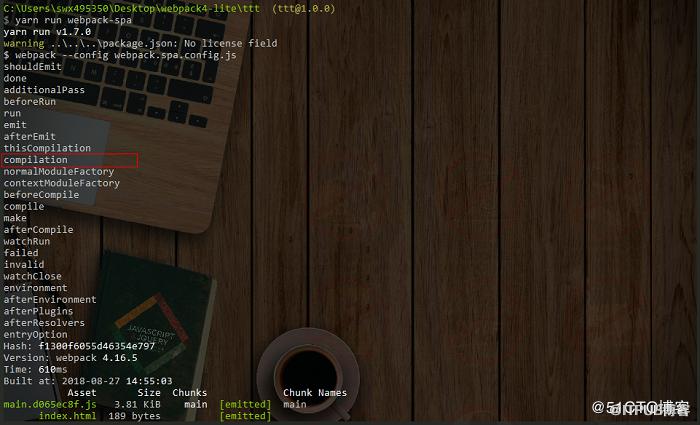Click '[emitted]' in the main.d065ec8f.js row
The height and width of the screenshot is (425, 700).
(245, 404)
